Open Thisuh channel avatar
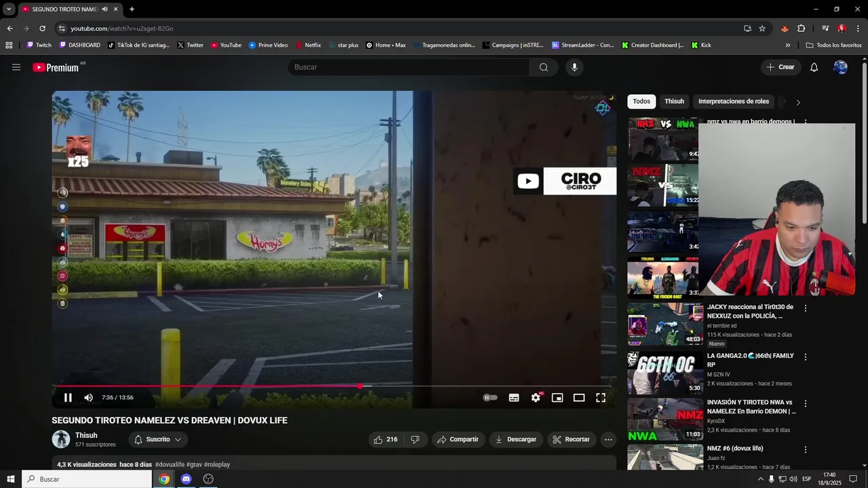 [x=61, y=439]
